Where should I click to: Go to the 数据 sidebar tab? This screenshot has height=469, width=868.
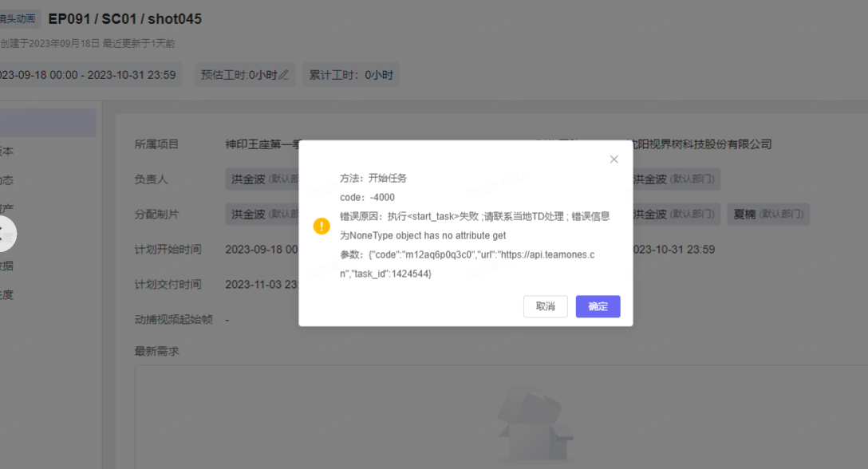tap(6, 266)
